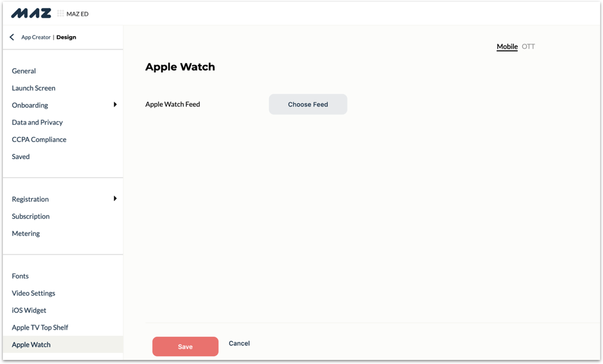The image size is (603, 364).
Task: Open Data and Privacy settings
Action: [37, 122]
